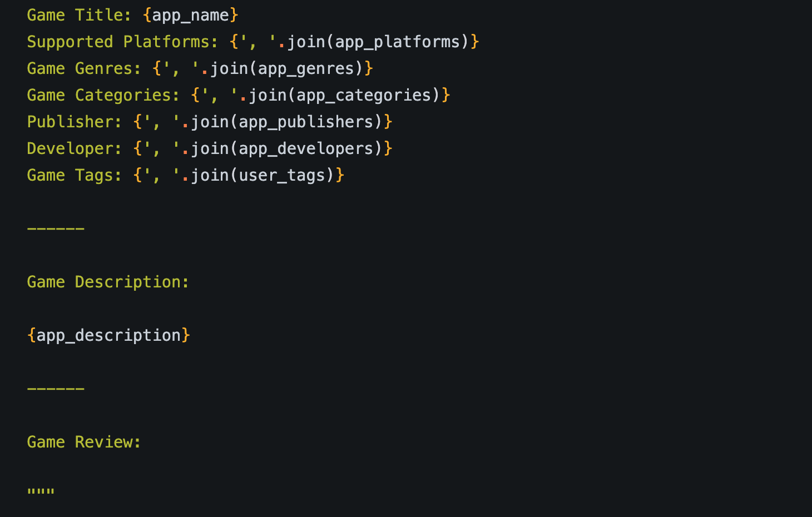This screenshot has height=517, width=812.
Task: Click the closing triple quotes
Action: [x=41, y=492]
